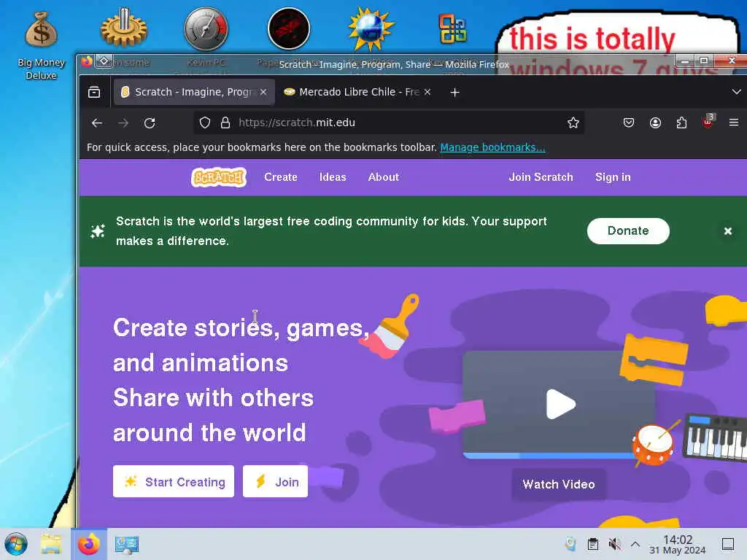Click the site security padlock icon
Image resolution: width=747 pixels, height=560 pixels.
225,122
